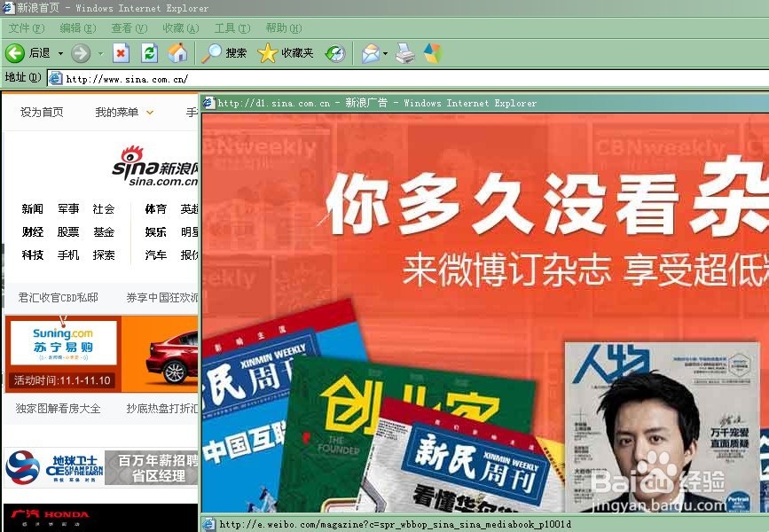Expand the mail icon dropdown arrow
This screenshot has width=769, height=532.
(386, 53)
